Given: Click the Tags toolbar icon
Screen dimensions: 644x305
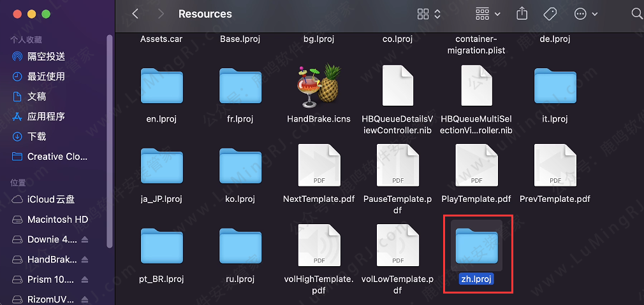Looking at the screenshot, I should pyautogui.click(x=550, y=13).
